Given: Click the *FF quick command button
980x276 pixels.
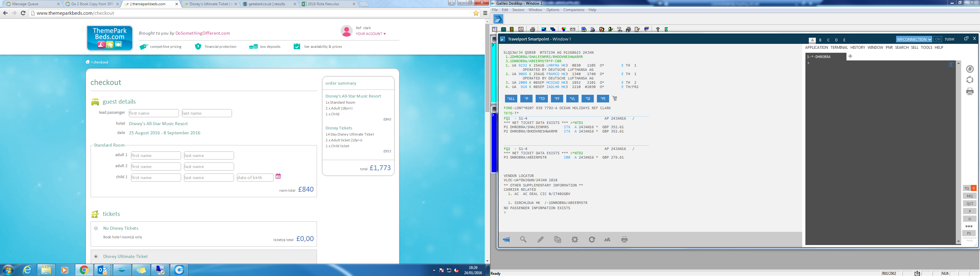Looking at the screenshot, I should [557, 99].
